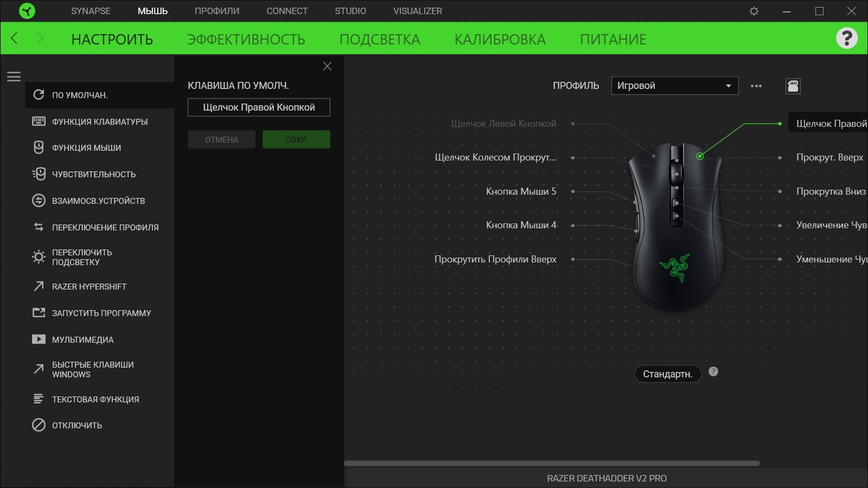
Task: Open the multimedia play icon entry
Action: (39, 339)
